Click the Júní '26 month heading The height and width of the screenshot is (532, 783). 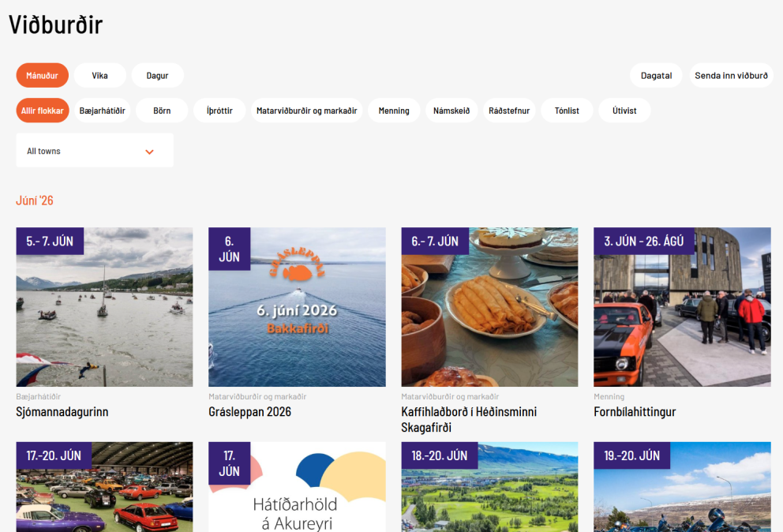(35, 200)
